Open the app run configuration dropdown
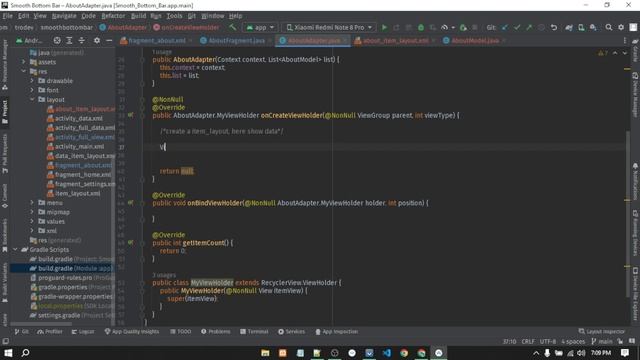Screen dimensions: 640x360 point(260,27)
